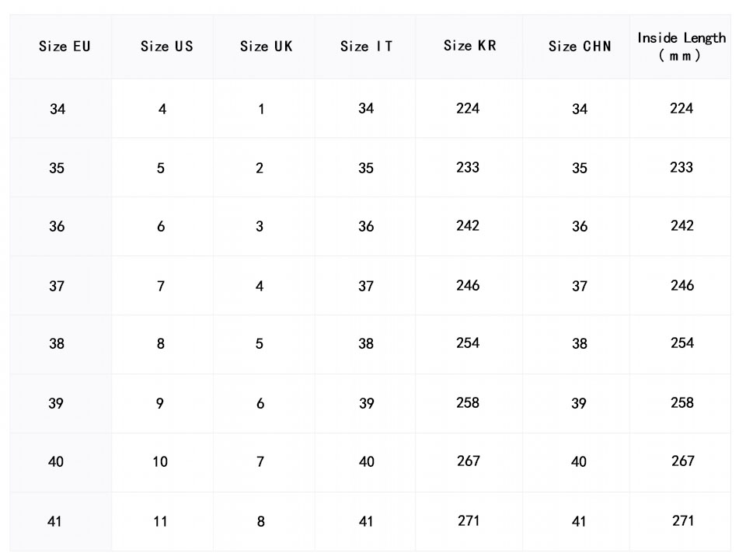Select UK size 3 cell

[x=260, y=227]
